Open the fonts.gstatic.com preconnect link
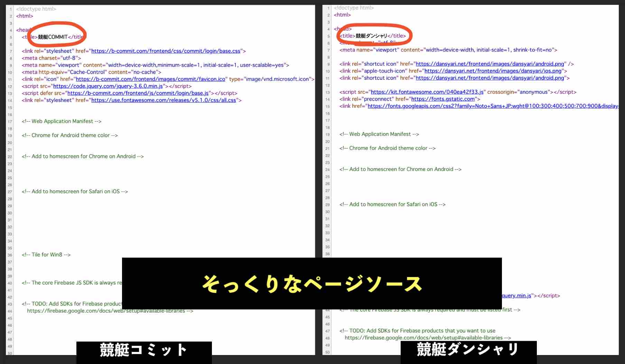Screen dimensions: 625x364 442,99
